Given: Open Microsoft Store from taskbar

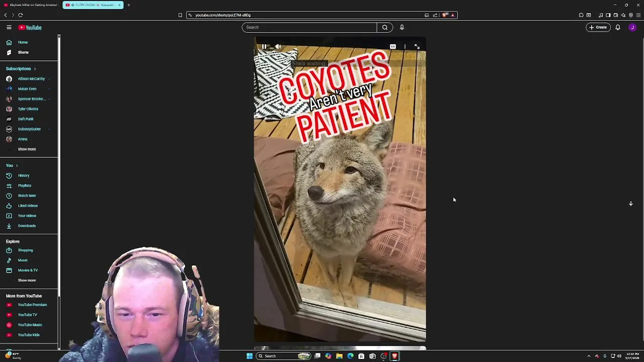Looking at the screenshot, I should click(361, 356).
